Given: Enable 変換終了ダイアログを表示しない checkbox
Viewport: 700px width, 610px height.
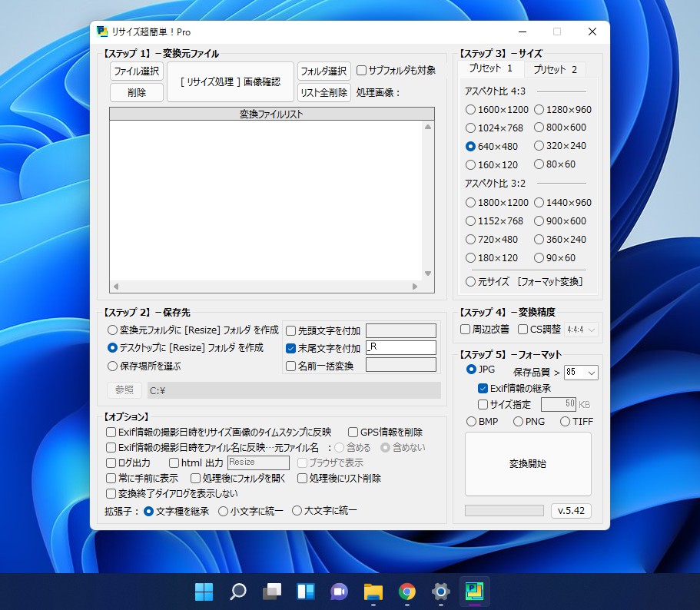Looking at the screenshot, I should click(172, 493).
